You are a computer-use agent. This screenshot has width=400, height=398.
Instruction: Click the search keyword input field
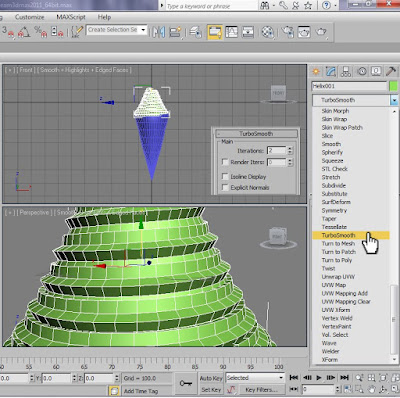click(x=211, y=6)
